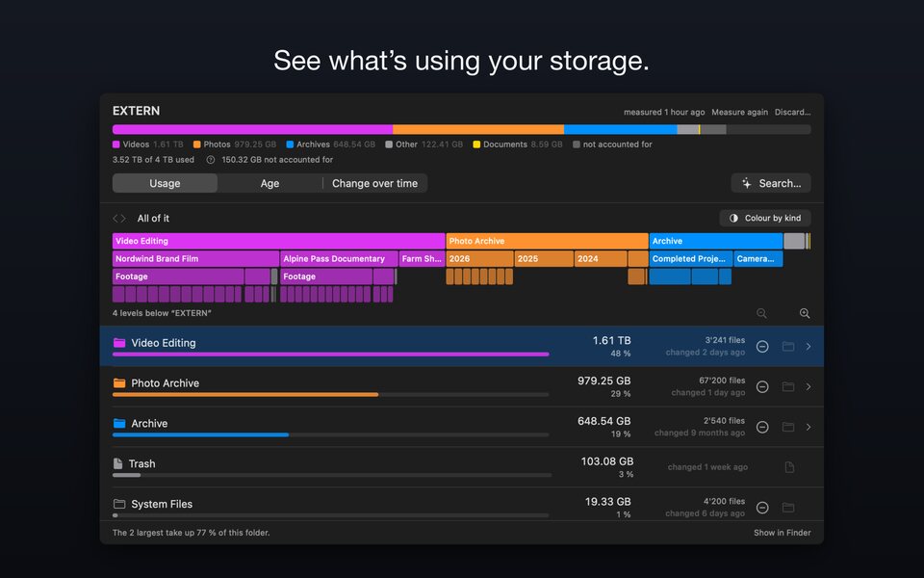This screenshot has width=924, height=578.
Task: Select the Other legend colour swatch
Action: click(x=389, y=144)
